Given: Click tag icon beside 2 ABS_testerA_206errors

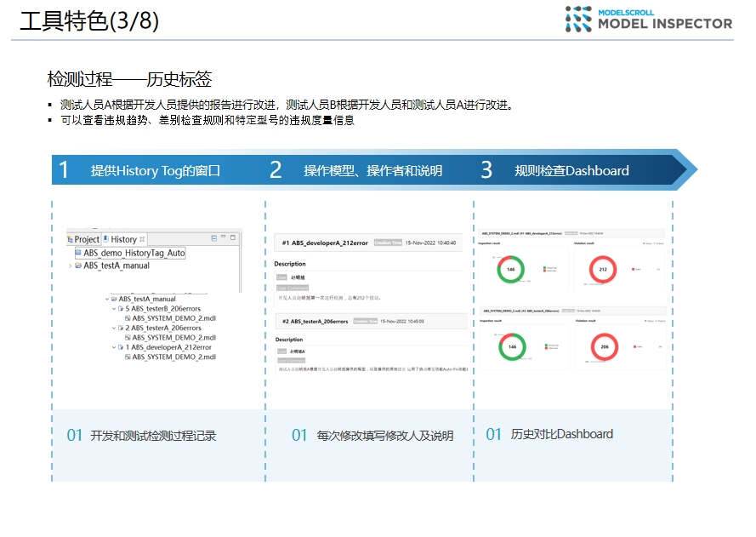Looking at the screenshot, I should 121,328.
